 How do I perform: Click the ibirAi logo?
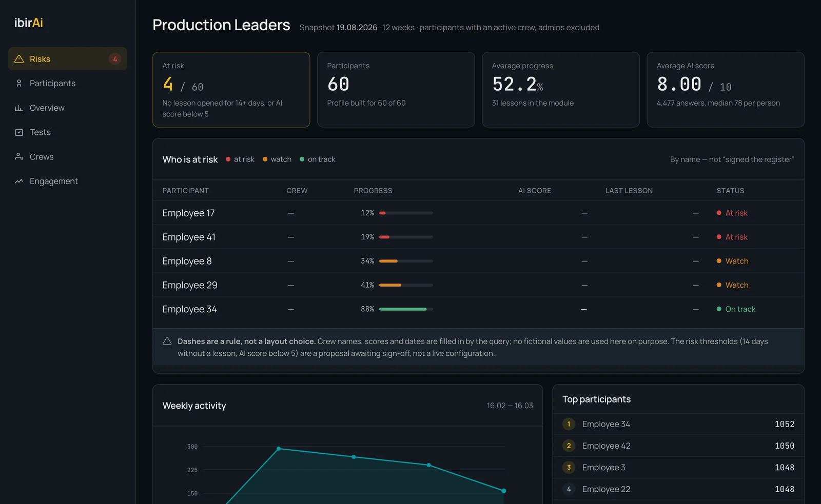pos(29,23)
